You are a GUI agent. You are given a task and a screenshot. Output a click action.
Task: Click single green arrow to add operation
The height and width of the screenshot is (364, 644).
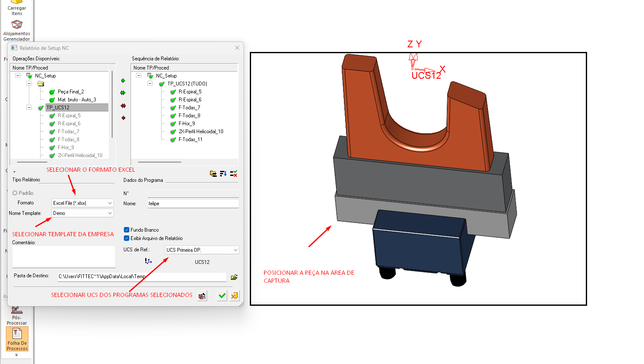(123, 81)
